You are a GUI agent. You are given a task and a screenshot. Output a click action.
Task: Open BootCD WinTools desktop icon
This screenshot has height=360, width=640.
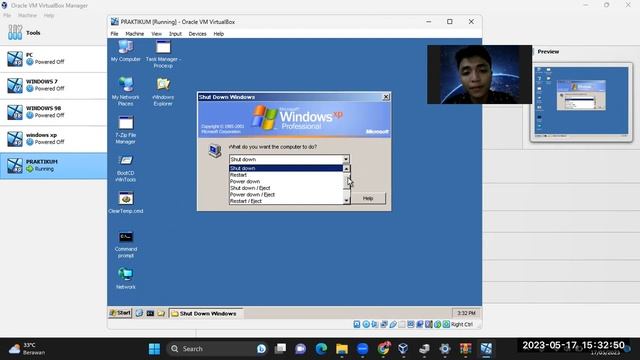(125, 168)
